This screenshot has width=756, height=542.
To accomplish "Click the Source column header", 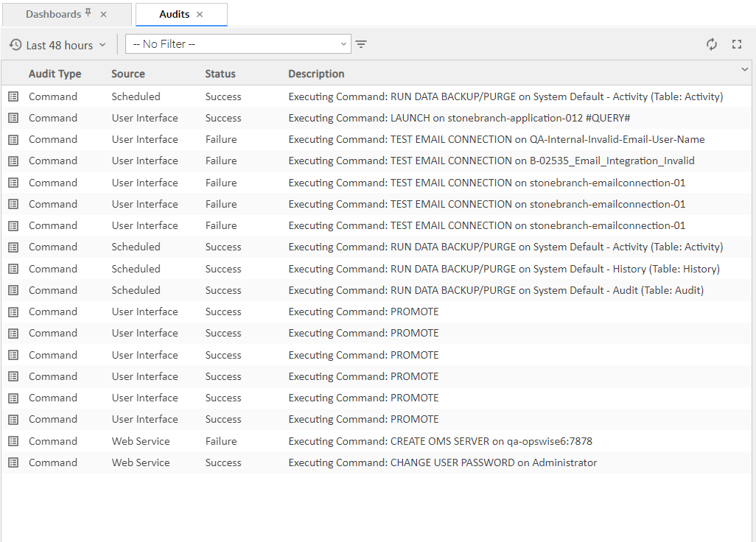I will (128, 74).
